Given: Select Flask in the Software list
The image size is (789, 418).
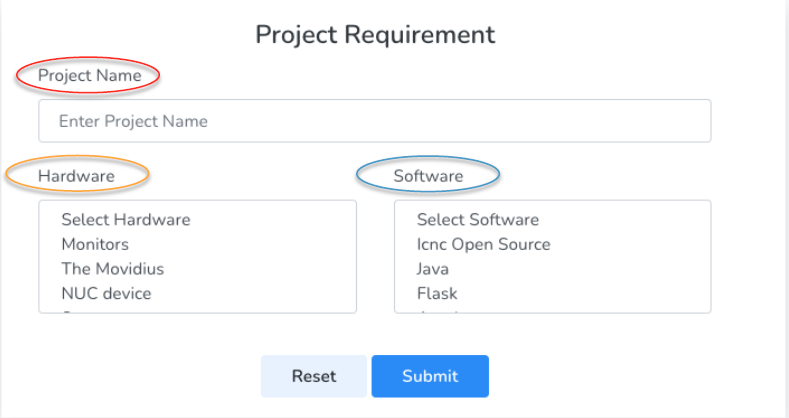Looking at the screenshot, I should [437, 294].
